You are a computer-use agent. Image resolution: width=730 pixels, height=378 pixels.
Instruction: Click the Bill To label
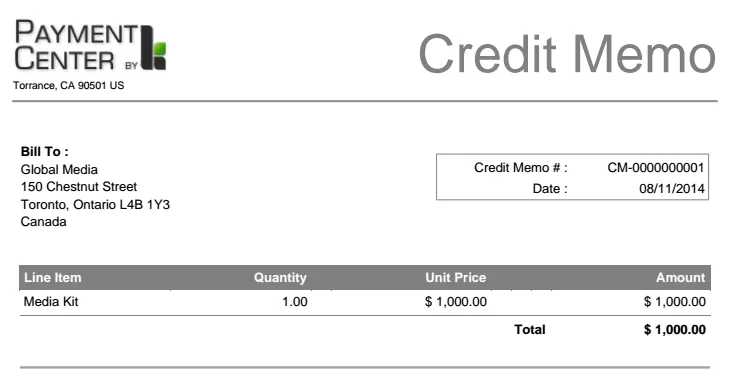pos(45,152)
